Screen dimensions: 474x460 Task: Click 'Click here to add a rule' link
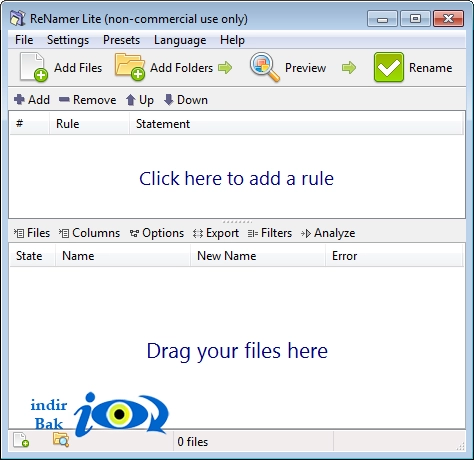coord(236,179)
